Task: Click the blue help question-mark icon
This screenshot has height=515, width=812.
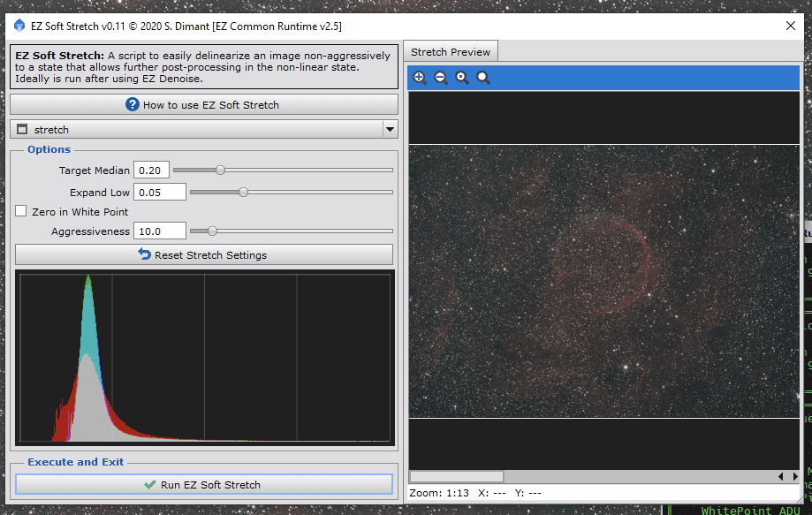Action: click(x=132, y=104)
